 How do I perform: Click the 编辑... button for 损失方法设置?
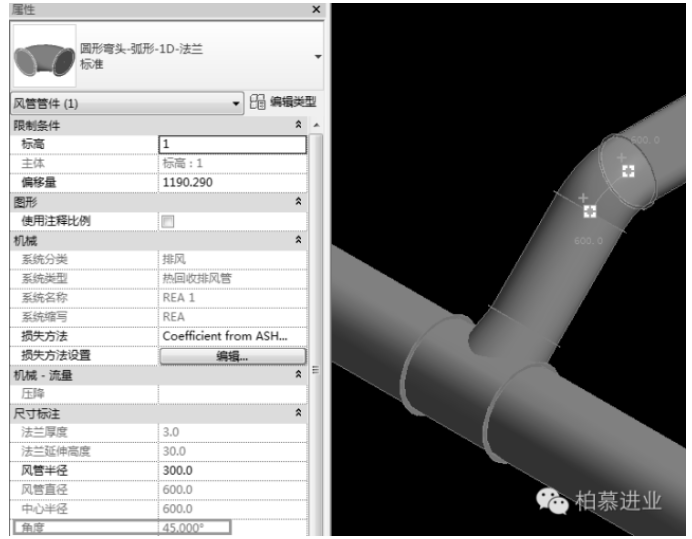[232, 356]
